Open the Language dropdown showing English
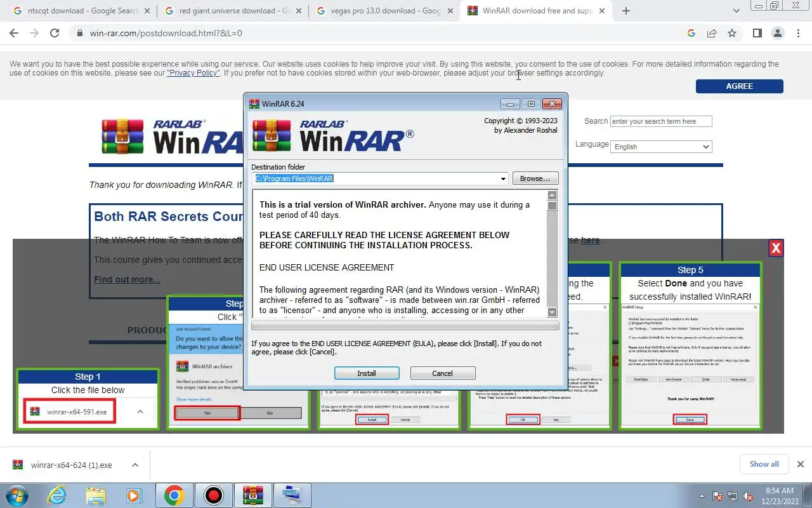This screenshot has height=508, width=812. pos(662,147)
